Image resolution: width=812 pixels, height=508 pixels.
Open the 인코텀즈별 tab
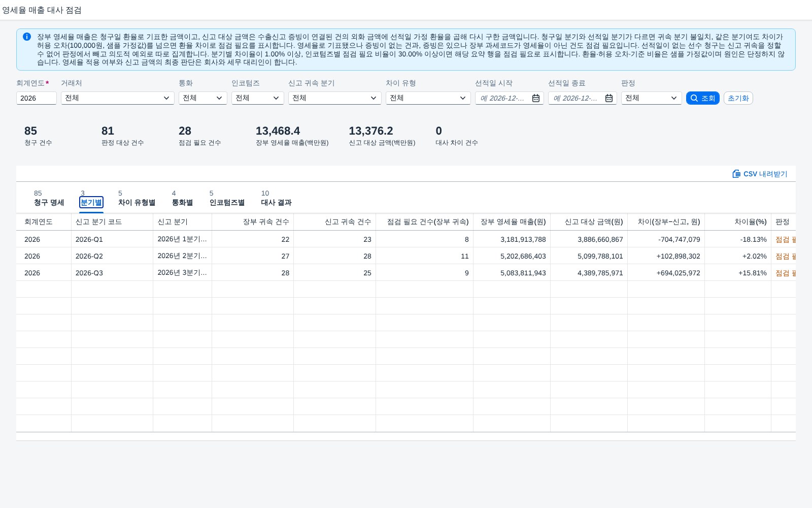(x=227, y=198)
